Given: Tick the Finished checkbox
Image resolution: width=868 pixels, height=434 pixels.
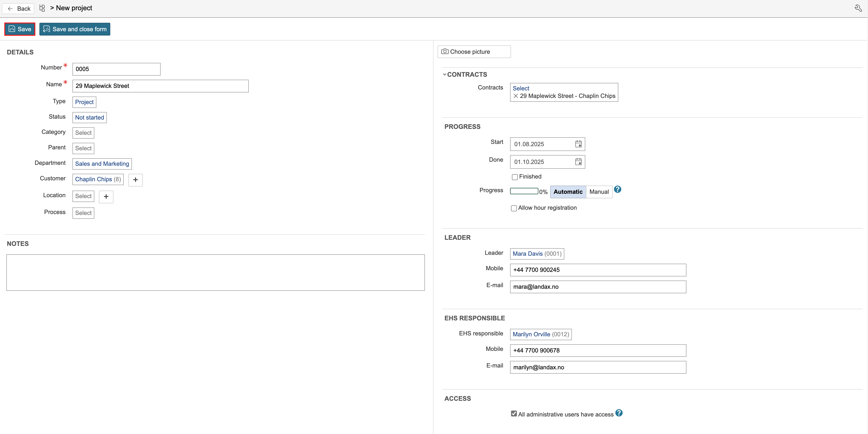Looking at the screenshot, I should (514, 177).
